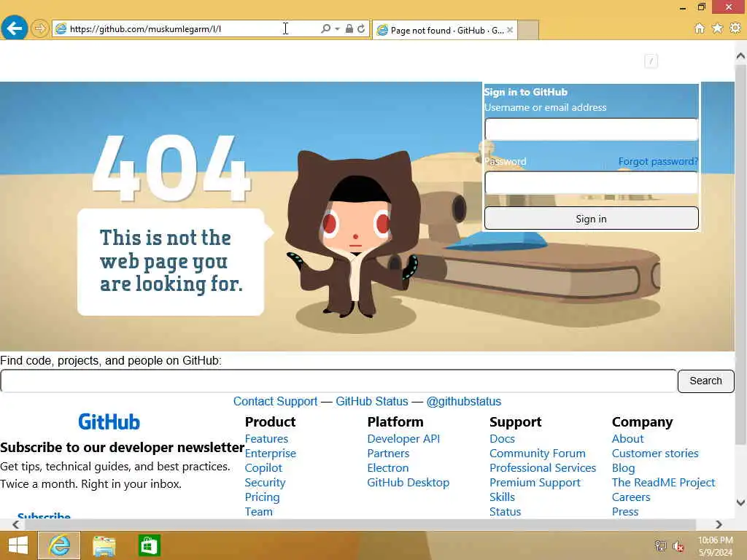The image size is (747, 560).
Task: Open the @githubstatus link
Action: click(x=463, y=402)
